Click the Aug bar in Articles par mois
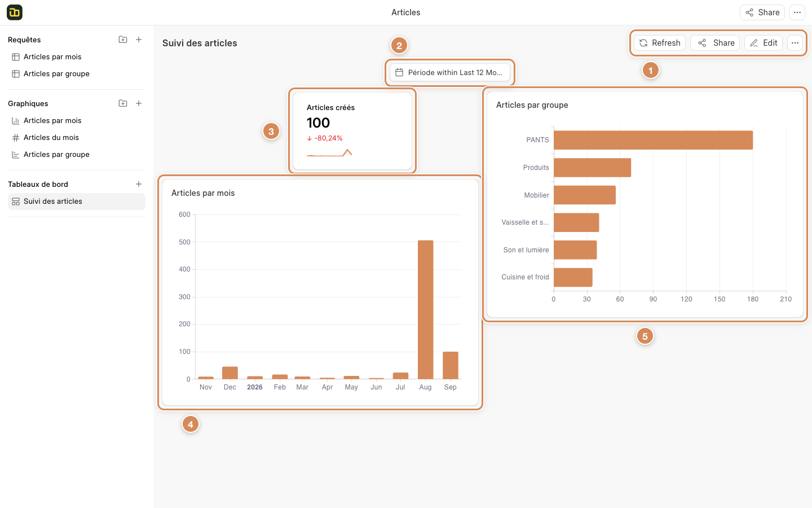 426,309
